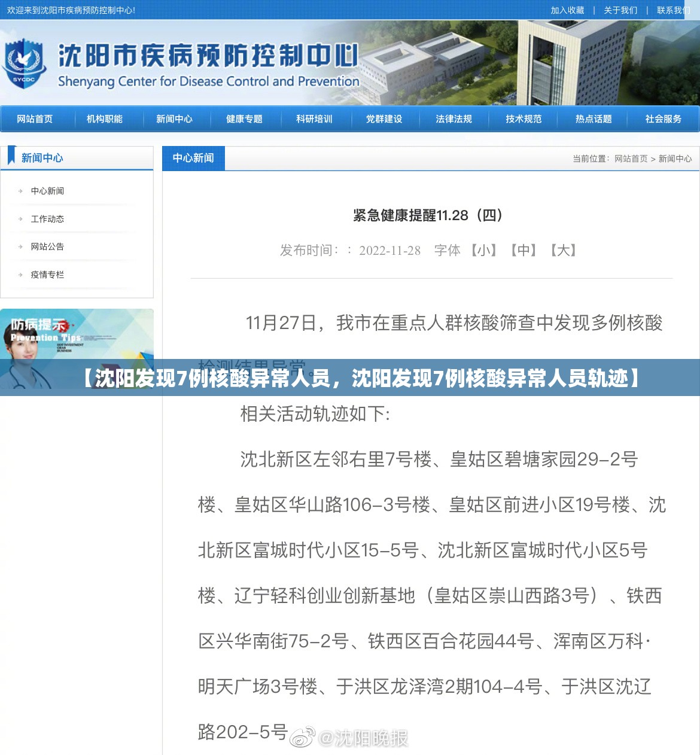This screenshot has height=755, width=700.
Task: Click the Shenyang Center for Disease Control heading
Action: (x=209, y=81)
